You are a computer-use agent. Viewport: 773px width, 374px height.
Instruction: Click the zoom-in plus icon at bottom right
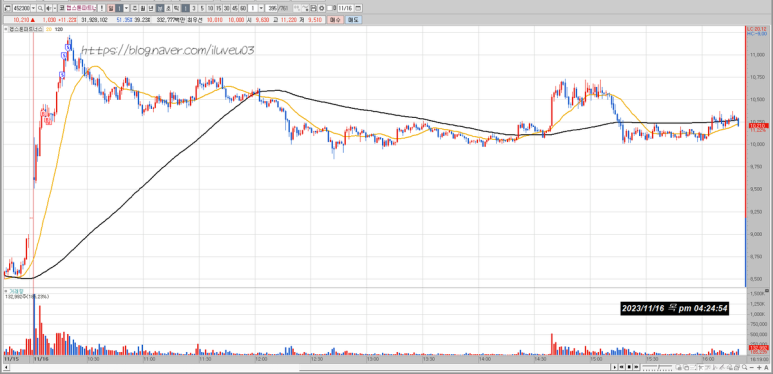[x=759, y=368]
